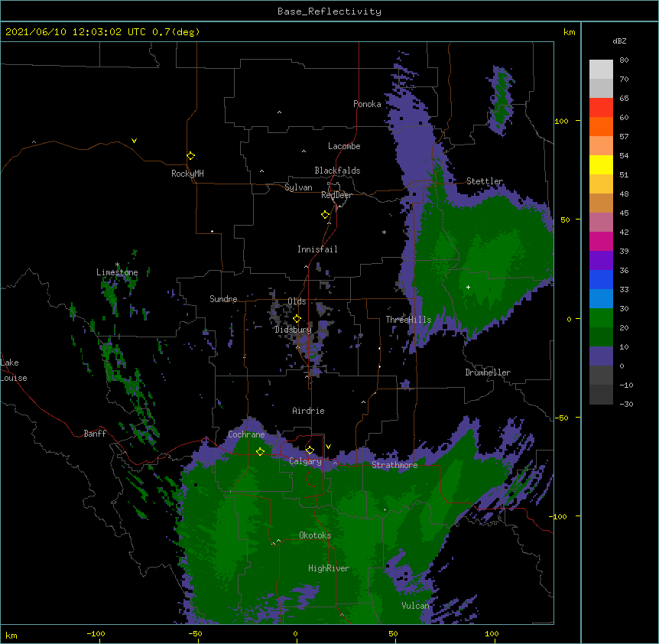Click the Calgary city label
This screenshot has width=659, height=644.
[x=305, y=461]
